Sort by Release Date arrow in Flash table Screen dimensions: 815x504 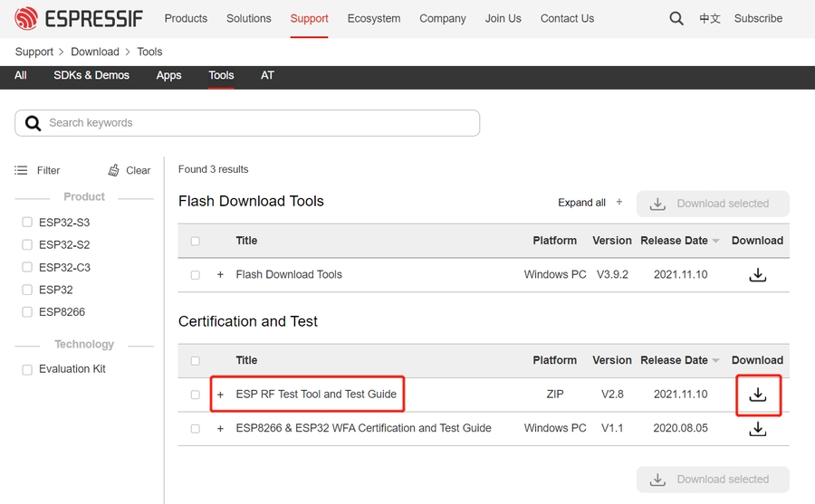coord(716,242)
